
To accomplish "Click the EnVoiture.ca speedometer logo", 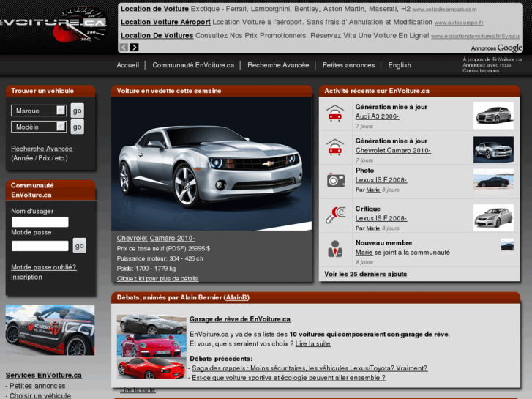I will coord(54,26).
